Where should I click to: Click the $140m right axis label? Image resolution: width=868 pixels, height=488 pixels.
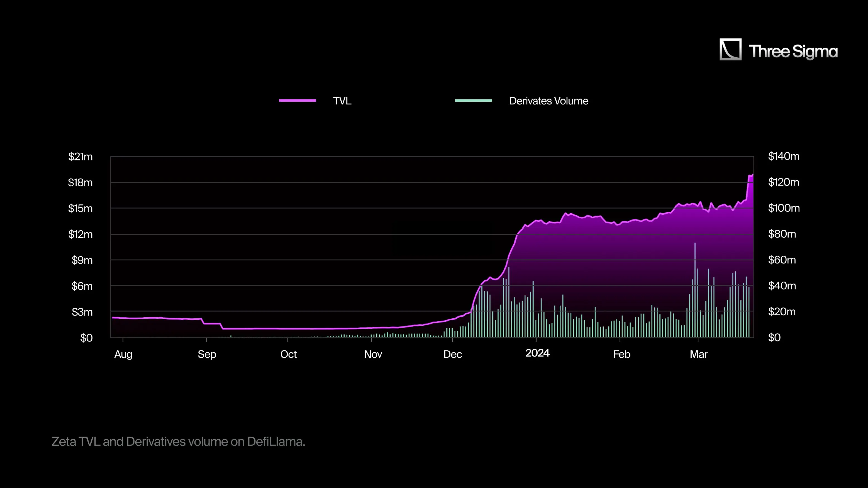tap(783, 156)
